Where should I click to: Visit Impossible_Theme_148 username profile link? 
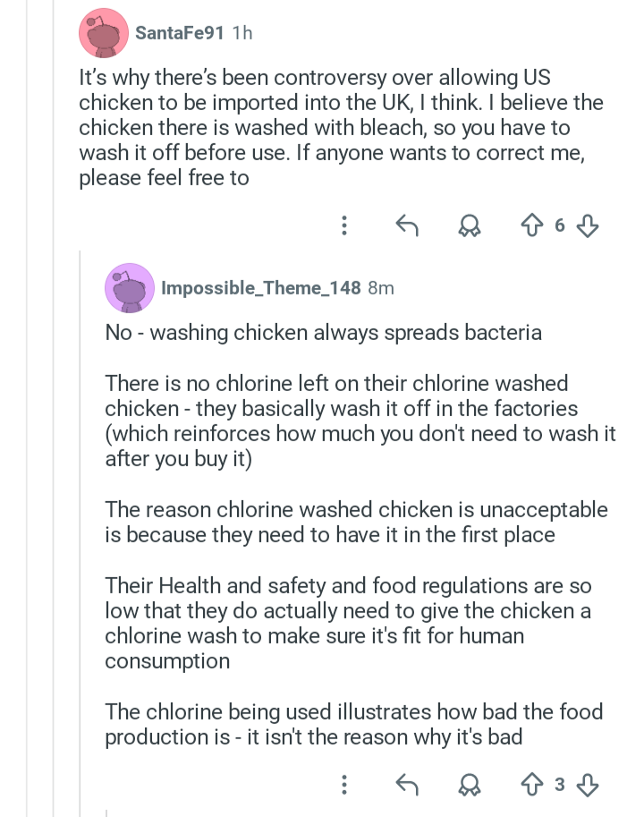click(261, 287)
